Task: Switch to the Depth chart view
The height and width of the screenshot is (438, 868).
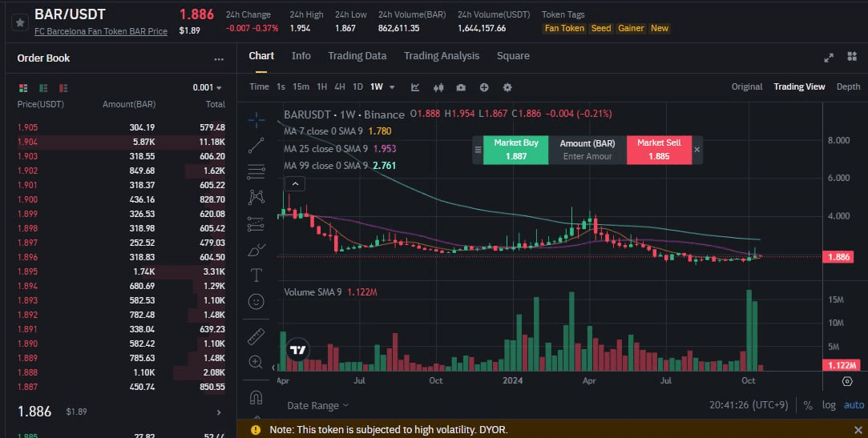Action: click(x=848, y=86)
